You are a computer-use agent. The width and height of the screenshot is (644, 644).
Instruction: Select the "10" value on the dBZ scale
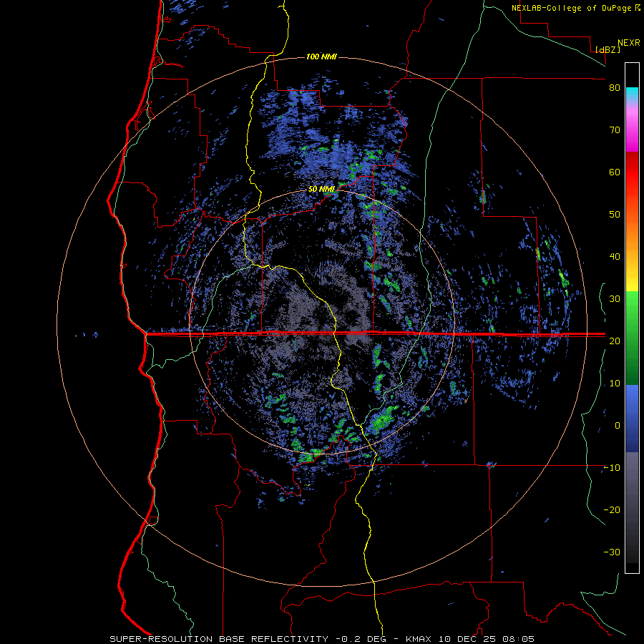coord(615,384)
